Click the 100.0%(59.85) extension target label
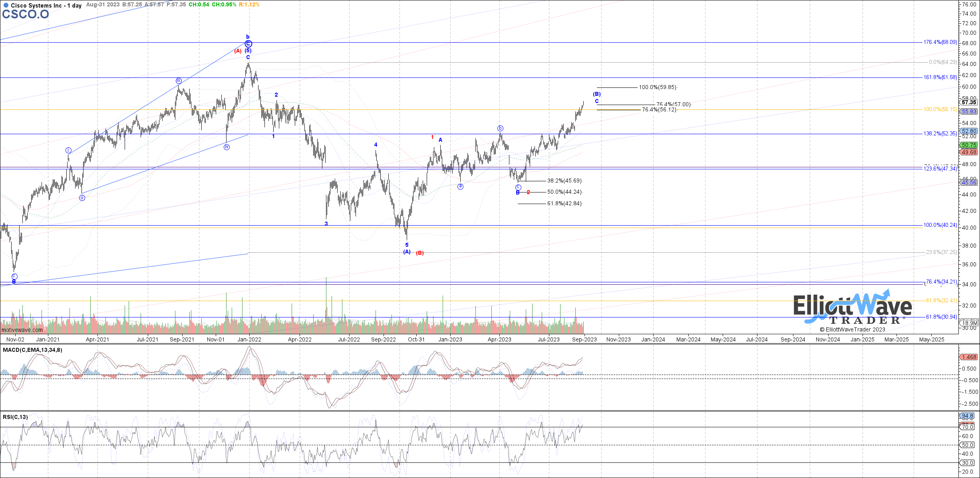 click(x=657, y=87)
